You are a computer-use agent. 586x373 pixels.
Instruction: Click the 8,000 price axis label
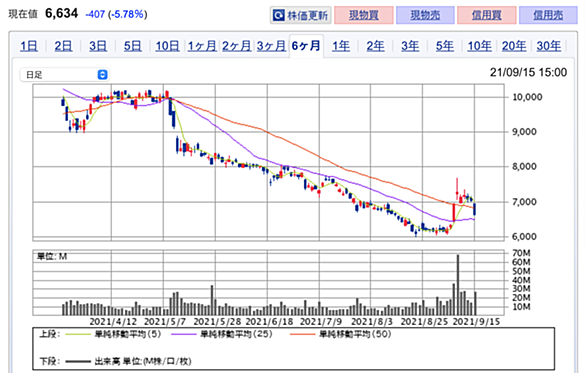tap(524, 167)
